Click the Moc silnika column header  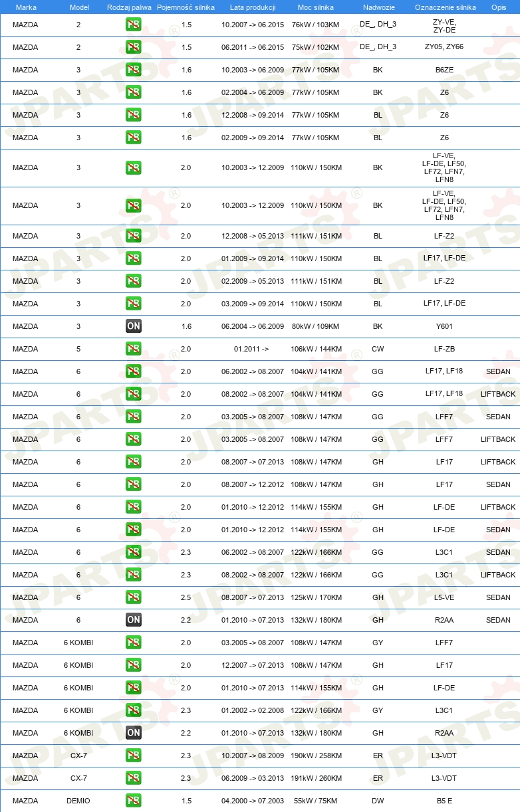[x=316, y=7]
